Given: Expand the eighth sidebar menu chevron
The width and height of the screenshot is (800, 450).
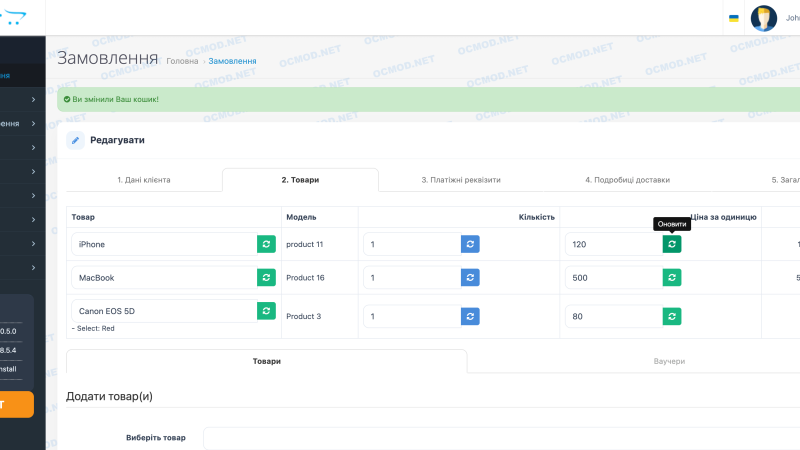Looking at the screenshot, I should [34, 267].
